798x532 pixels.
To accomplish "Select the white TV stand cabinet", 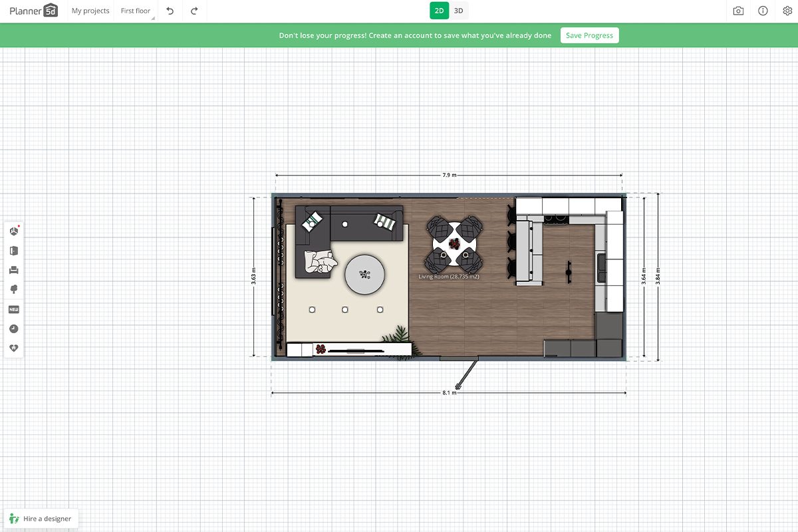I will (350, 349).
